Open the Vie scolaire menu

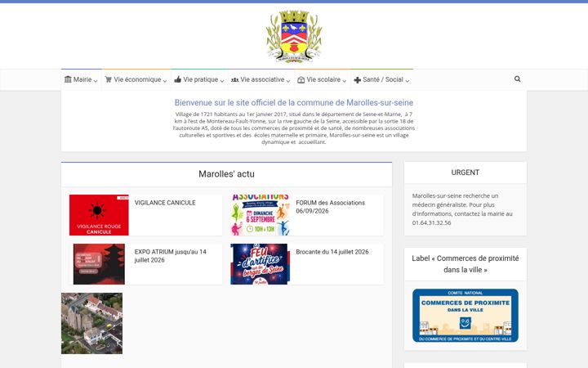pos(322,79)
